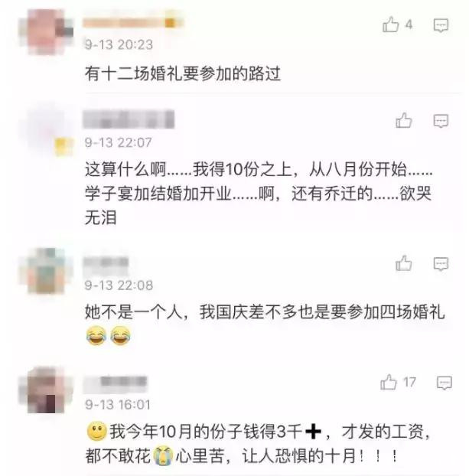Like the comment about twelve weddings
469x476 pixels.
click(x=391, y=24)
